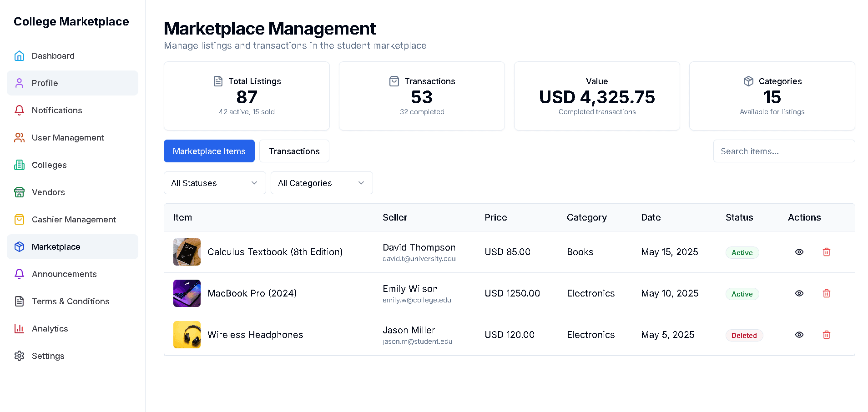
Task: Switch to the Transactions tab
Action: pyautogui.click(x=294, y=151)
